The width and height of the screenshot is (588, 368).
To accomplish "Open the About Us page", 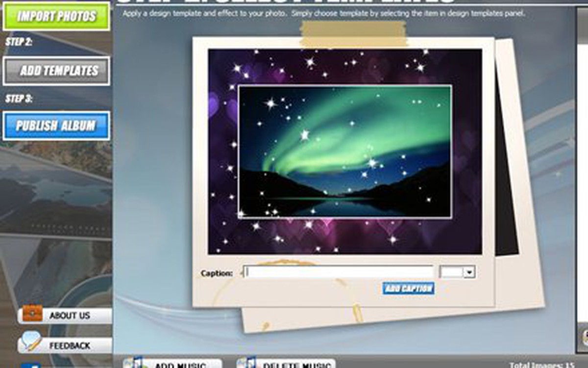I will pos(65,315).
